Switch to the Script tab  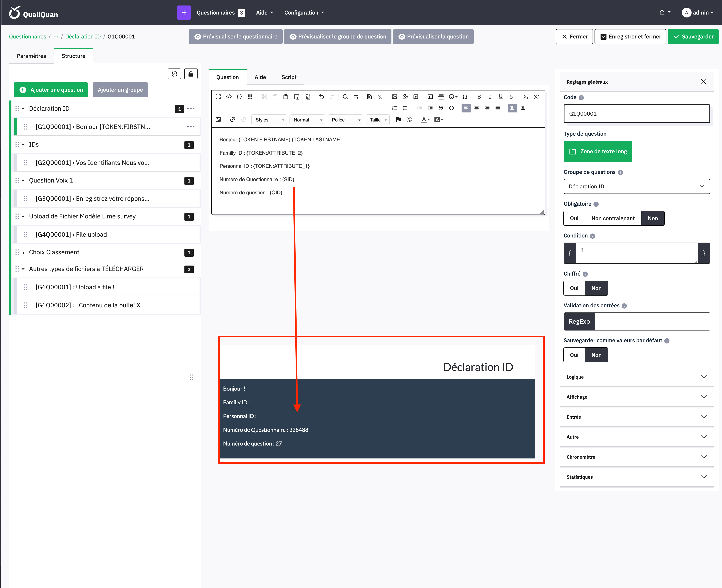tap(289, 77)
